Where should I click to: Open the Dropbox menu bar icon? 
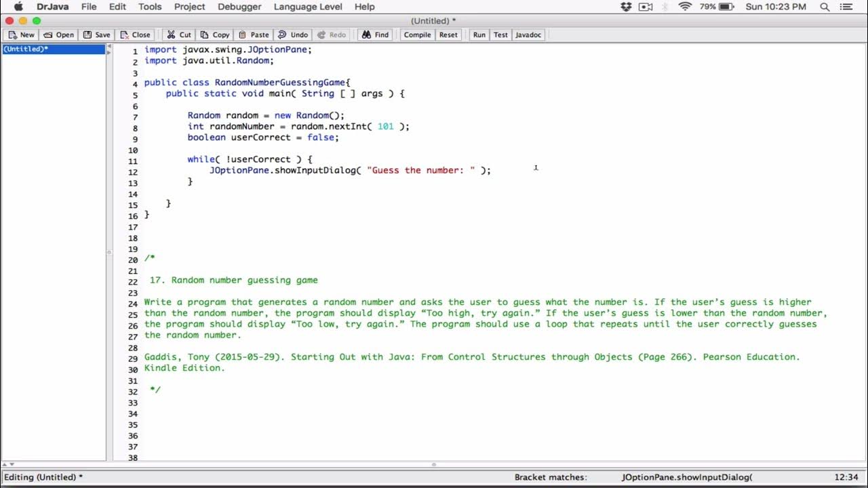click(x=626, y=7)
